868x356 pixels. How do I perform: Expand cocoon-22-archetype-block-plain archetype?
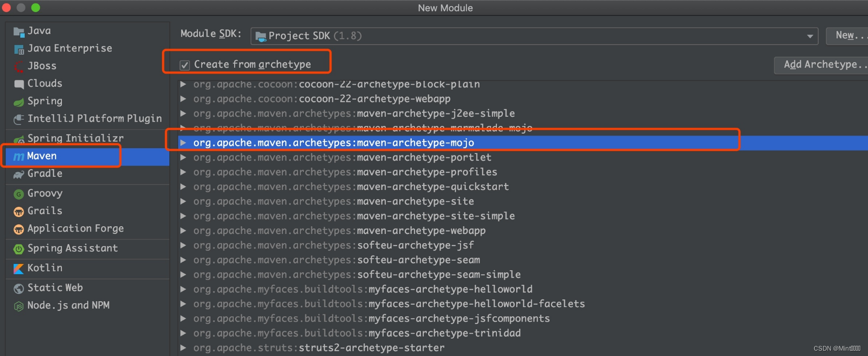pyautogui.click(x=183, y=84)
